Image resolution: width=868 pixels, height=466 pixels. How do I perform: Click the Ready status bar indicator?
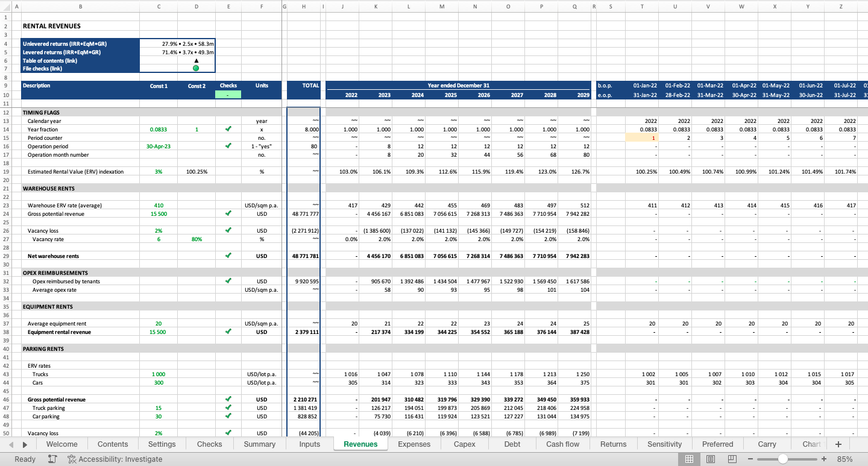tap(25, 459)
